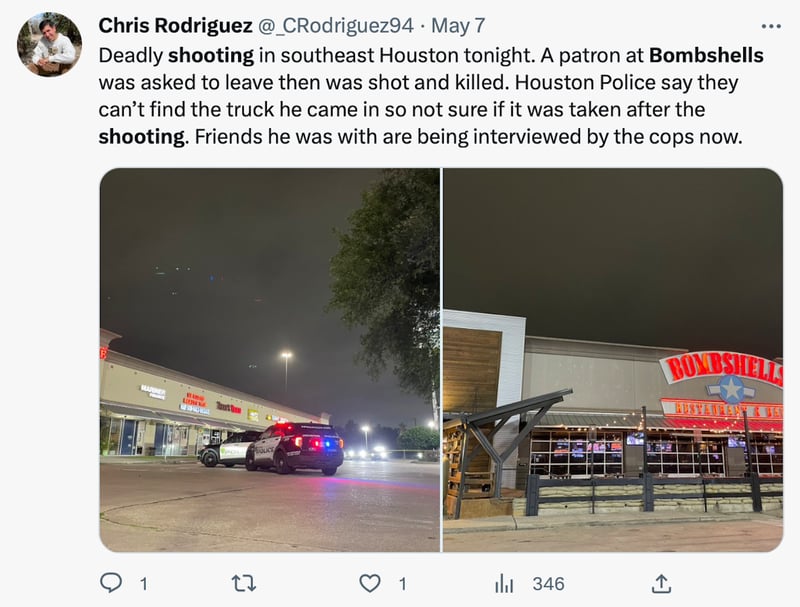Open view analytics bar chart icon
The image size is (800, 607).
(x=504, y=584)
